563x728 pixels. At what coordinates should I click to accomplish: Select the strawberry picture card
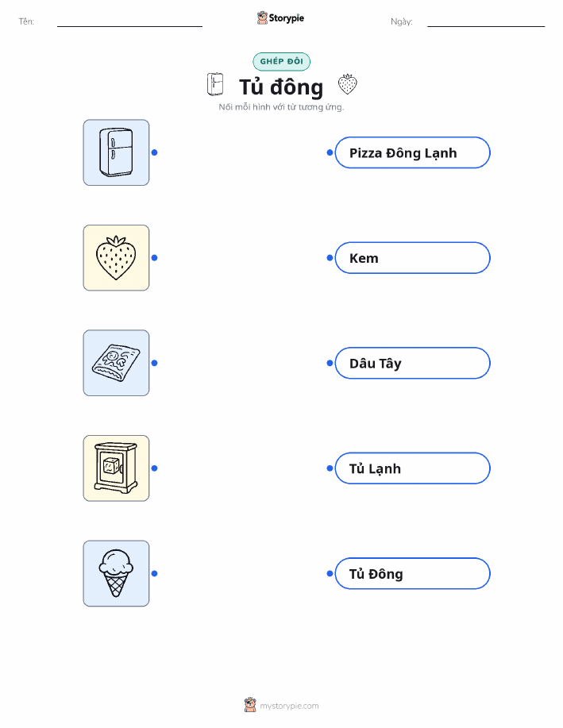tap(116, 258)
